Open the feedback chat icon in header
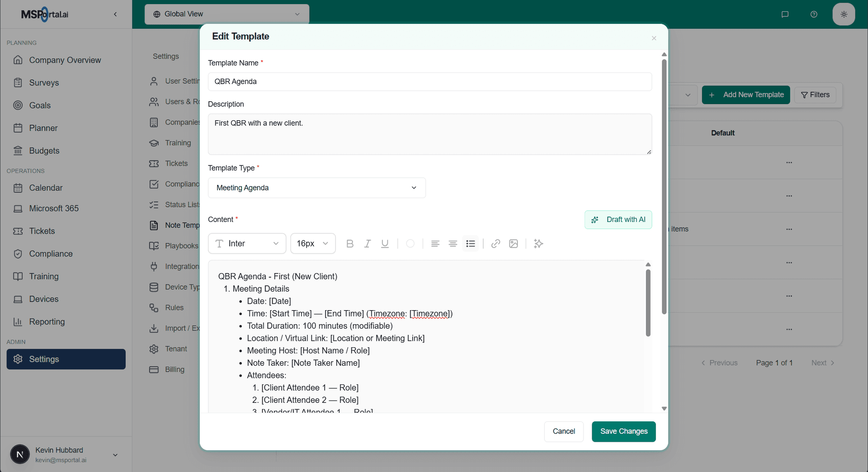The height and width of the screenshot is (472, 868). tap(785, 14)
